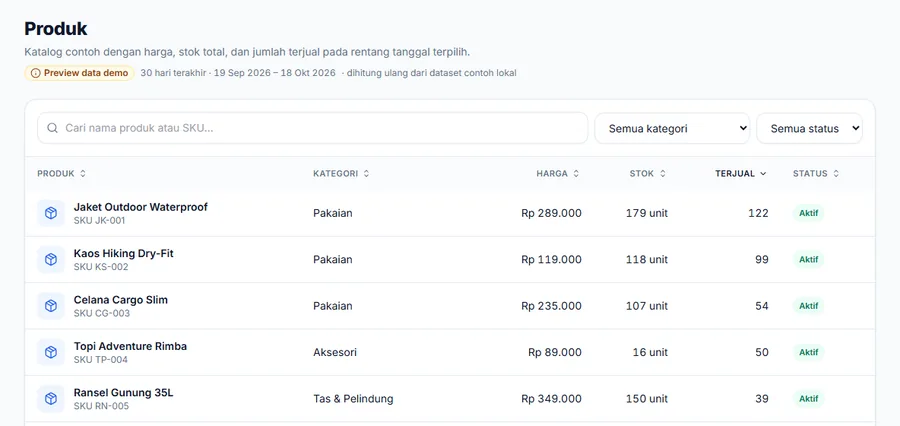Open the Semua status dropdown
The width and height of the screenshot is (900, 426).
tap(809, 128)
